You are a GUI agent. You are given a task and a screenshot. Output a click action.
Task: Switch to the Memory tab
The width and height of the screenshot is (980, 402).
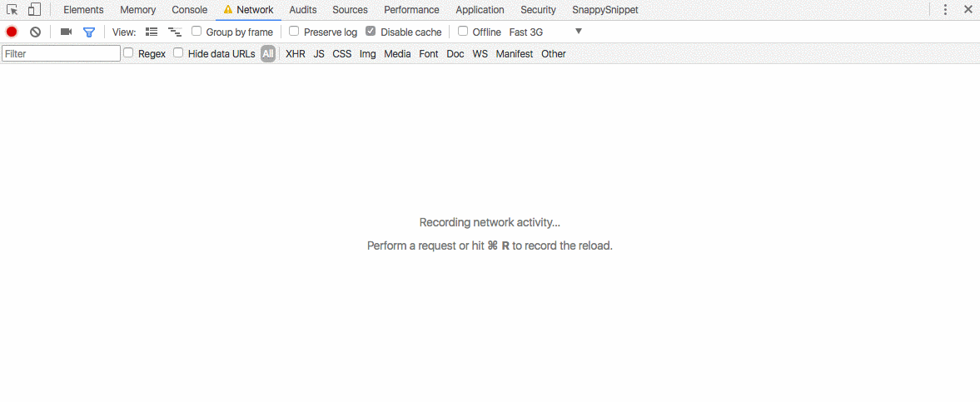coord(138,10)
